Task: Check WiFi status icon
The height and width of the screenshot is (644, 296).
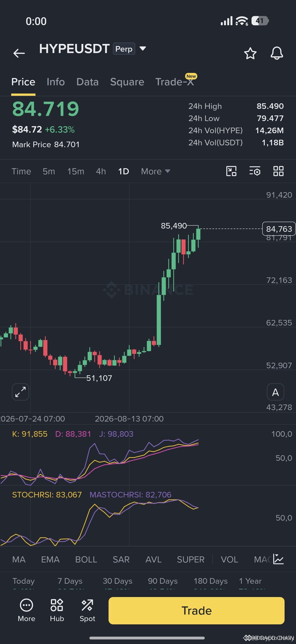Action: coord(242,21)
